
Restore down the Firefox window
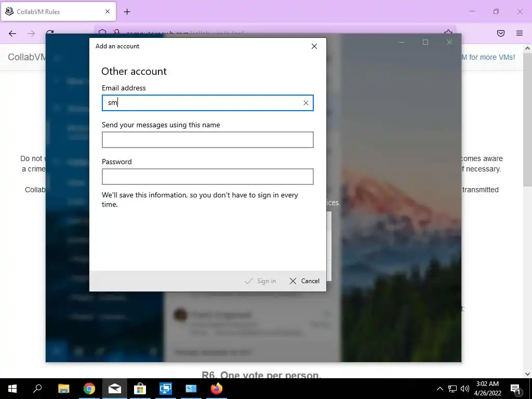(x=496, y=11)
